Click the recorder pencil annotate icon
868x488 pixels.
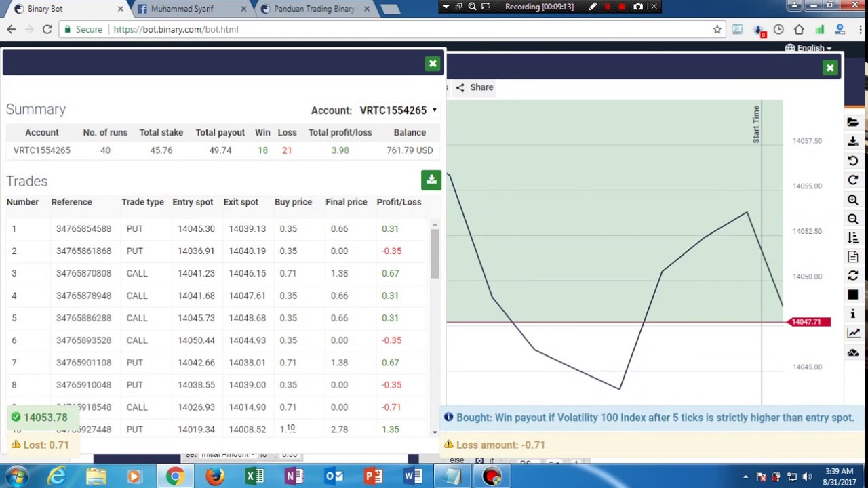coord(592,7)
